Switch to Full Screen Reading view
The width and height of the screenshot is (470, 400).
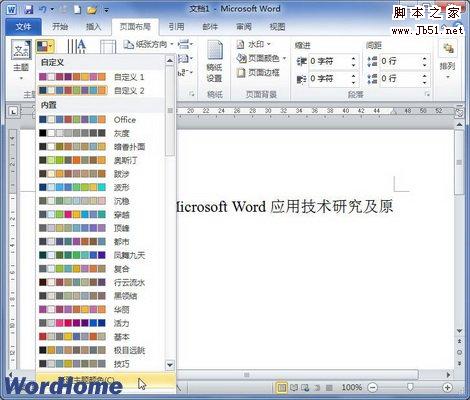[294, 388]
